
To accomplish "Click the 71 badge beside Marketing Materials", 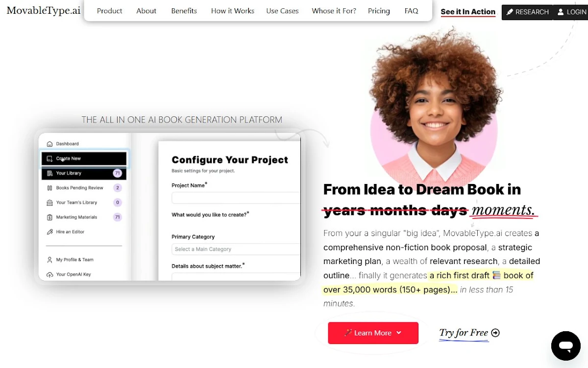I will click(x=117, y=217).
